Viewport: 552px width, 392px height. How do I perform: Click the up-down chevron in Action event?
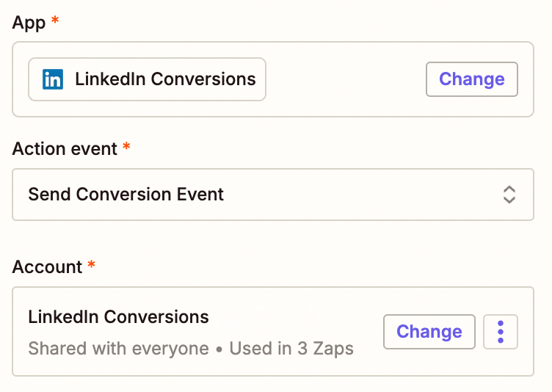tap(509, 195)
